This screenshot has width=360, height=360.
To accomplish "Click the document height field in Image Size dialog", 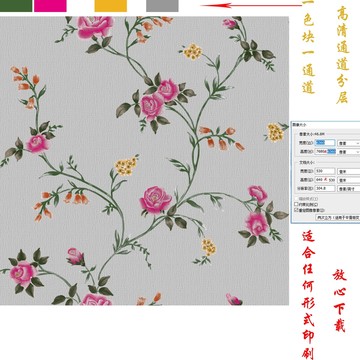I will click(x=325, y=180).
